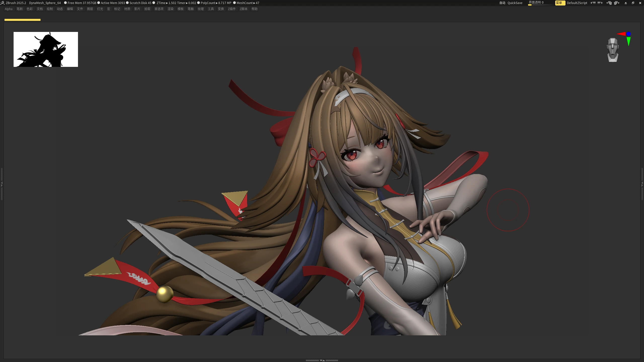Click the blue Z axis dot

coord(629,34)
